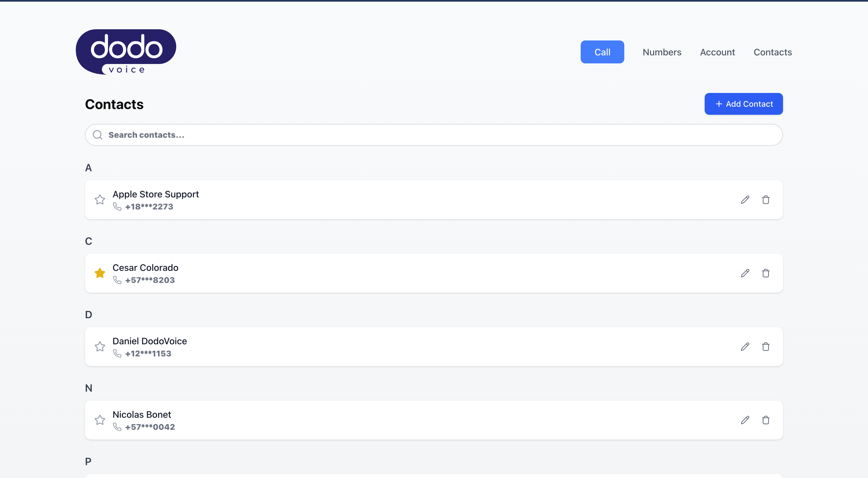
Task: Unfavorite Cesar Colorado via gold star
Action: [x=100, y=273]
